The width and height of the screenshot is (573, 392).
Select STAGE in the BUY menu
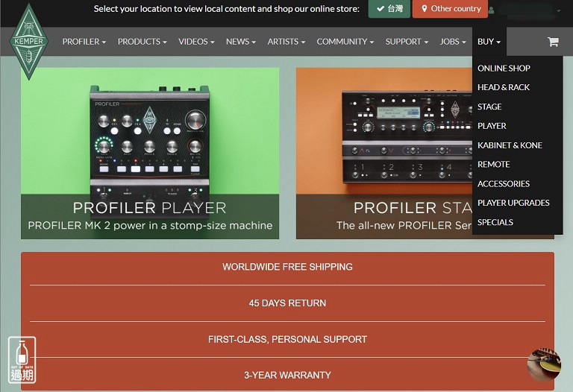[489, 107]
